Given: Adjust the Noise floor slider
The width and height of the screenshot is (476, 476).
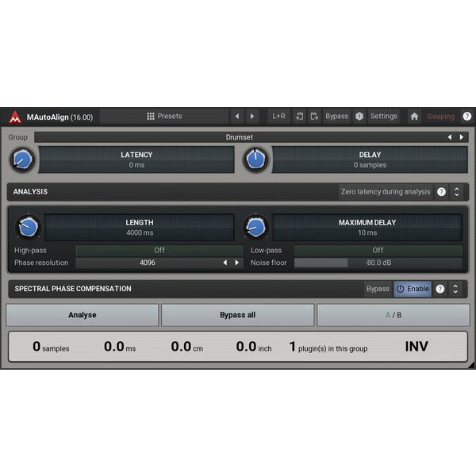Looking at the screenshot, I should 378,263.
